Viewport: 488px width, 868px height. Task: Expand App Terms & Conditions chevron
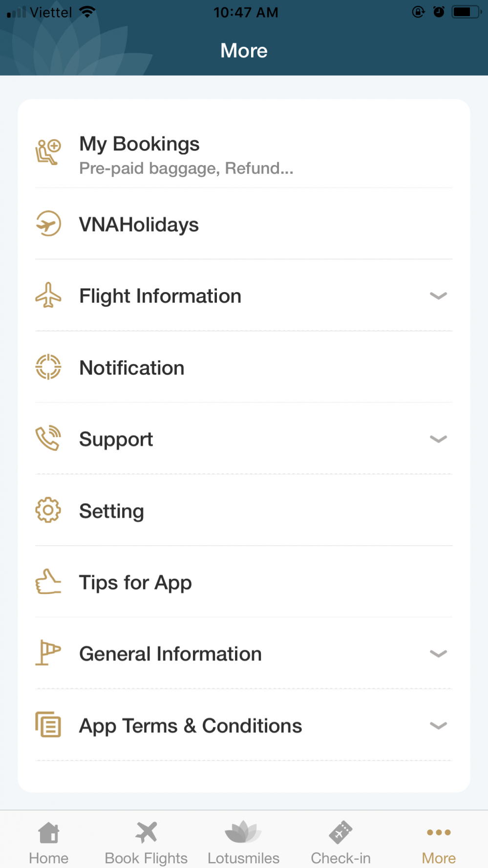(x=438, y=725)
